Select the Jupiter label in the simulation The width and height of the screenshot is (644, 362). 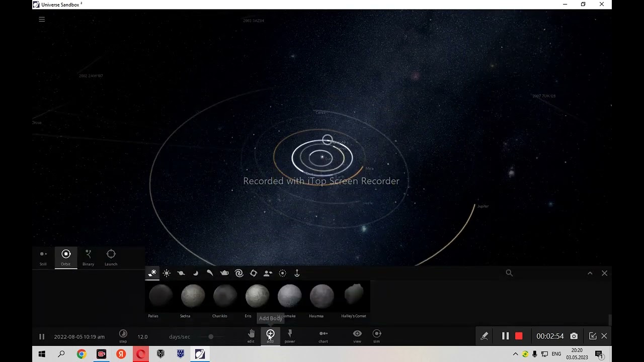483,206
